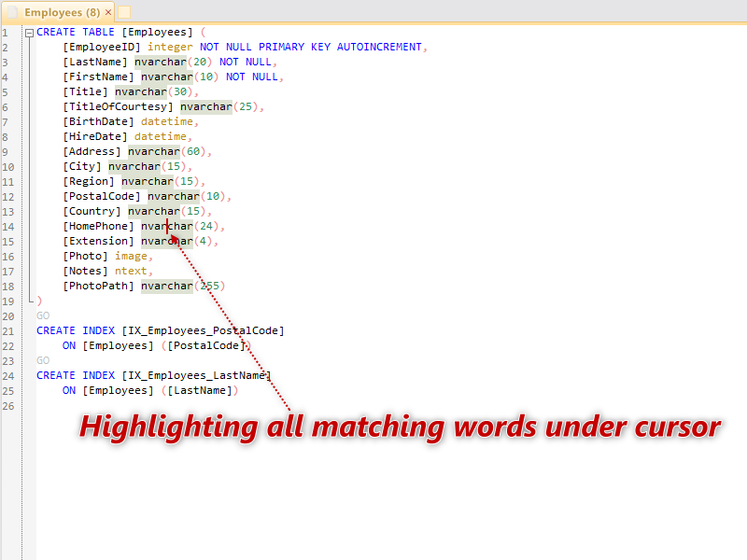Viewport: 747px width, 560px height.
Task: Click the [Title] column name
Action: (85, 91)
